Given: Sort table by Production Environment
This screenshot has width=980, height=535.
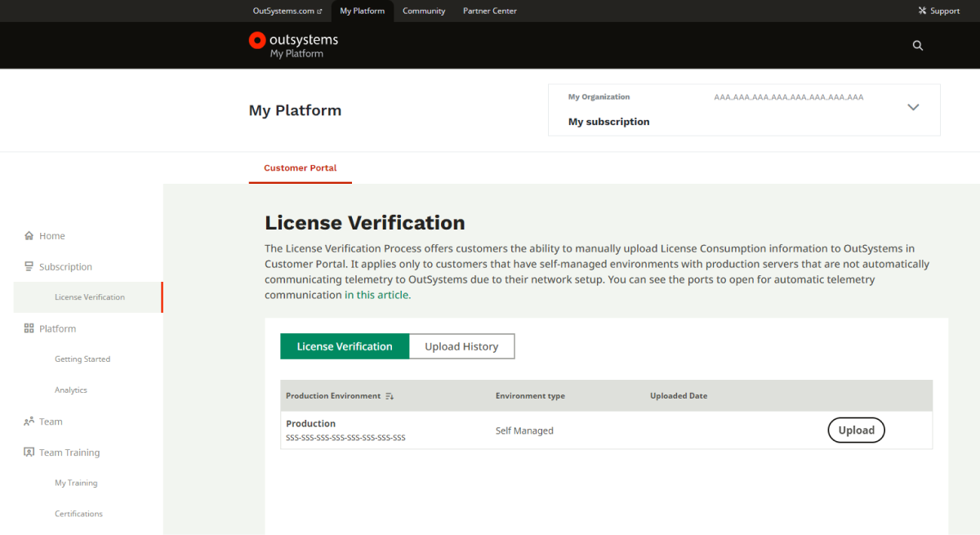Looking at the screenshot, I should (390, 396).
